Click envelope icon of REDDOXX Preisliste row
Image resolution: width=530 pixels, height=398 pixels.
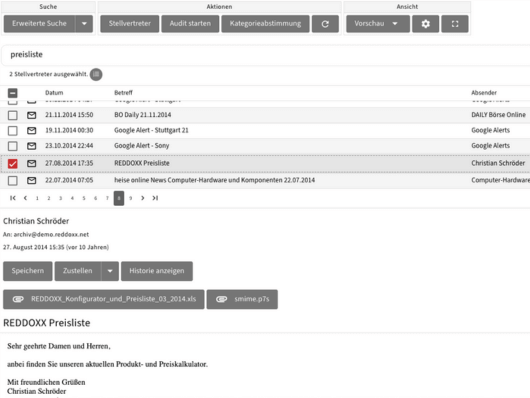point(31,164)
